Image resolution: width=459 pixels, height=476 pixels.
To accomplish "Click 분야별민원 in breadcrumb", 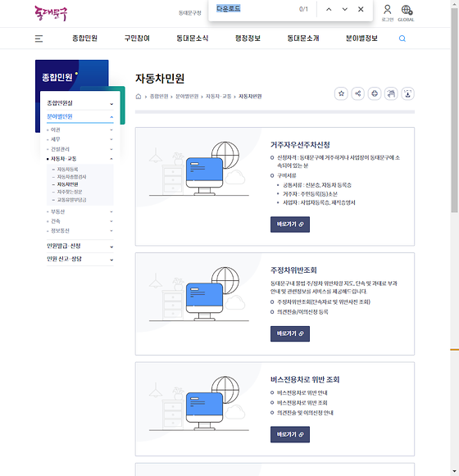I will (187, 97).
